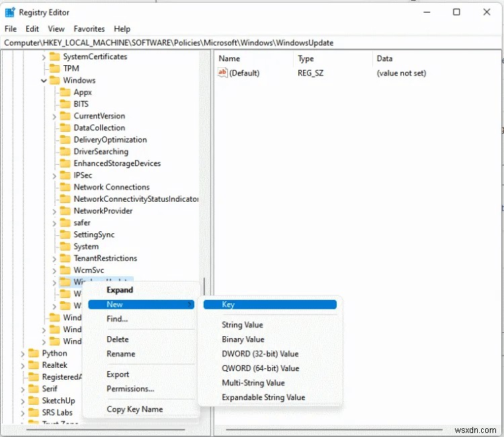Screen dimensions: 504x437
Task: Click the System folder icon
Action: click(65, 247)
